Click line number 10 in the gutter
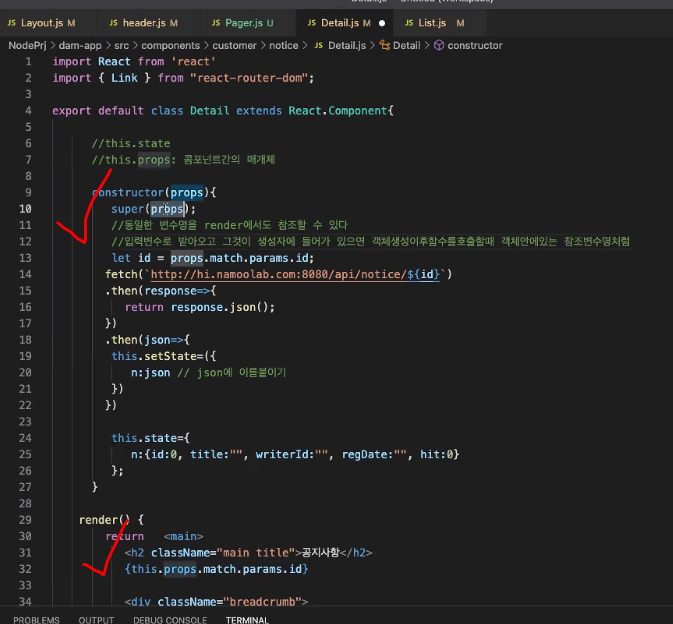 pos(25,209)
